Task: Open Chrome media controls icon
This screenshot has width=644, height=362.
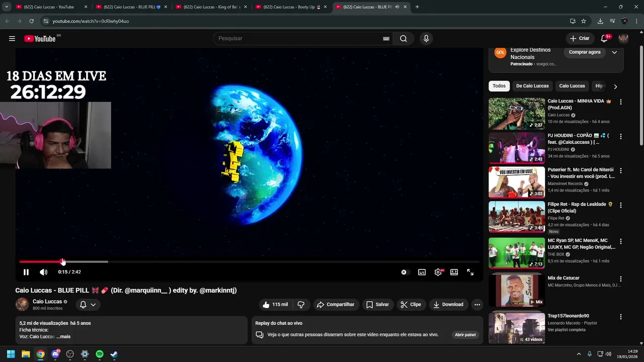Action: (612, 21)
